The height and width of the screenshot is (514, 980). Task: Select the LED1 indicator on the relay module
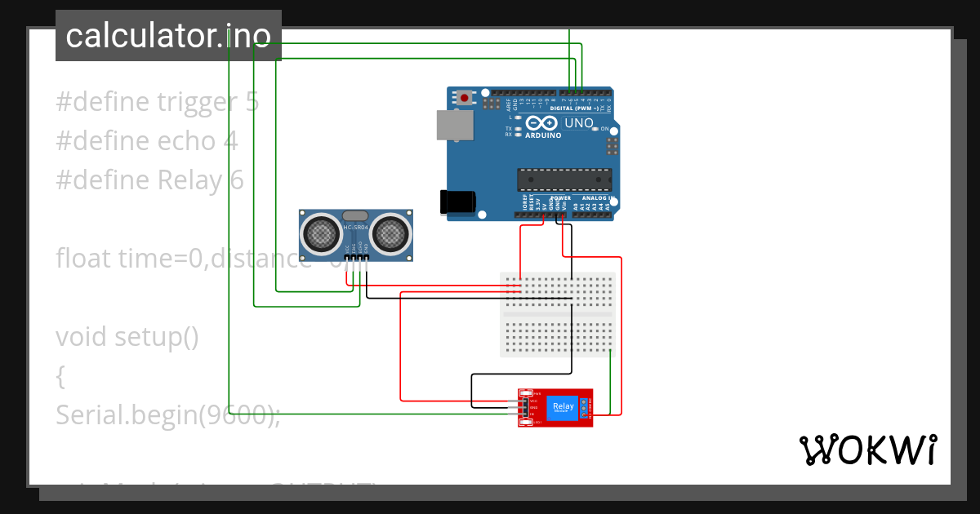pyautogui.click(x=525, y=423)
